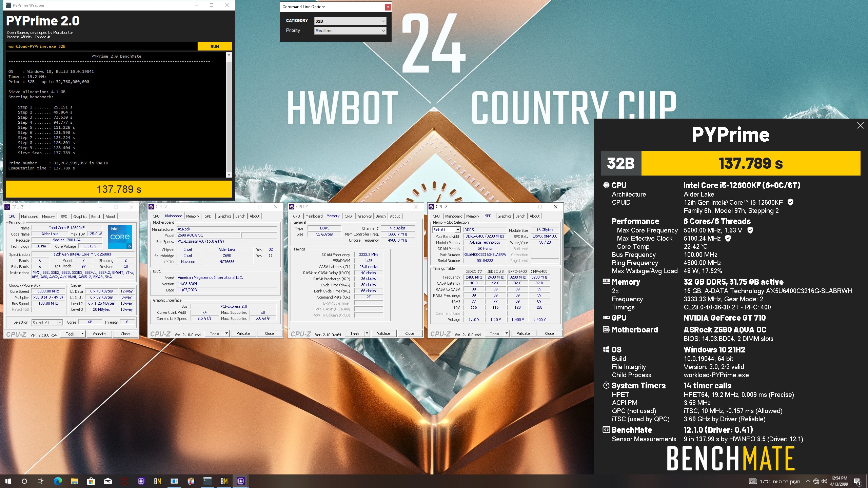Click the Windows OS icon in the BenchMate panel
868x488 pixels.
pyautogui.click(x=606, y=349)
